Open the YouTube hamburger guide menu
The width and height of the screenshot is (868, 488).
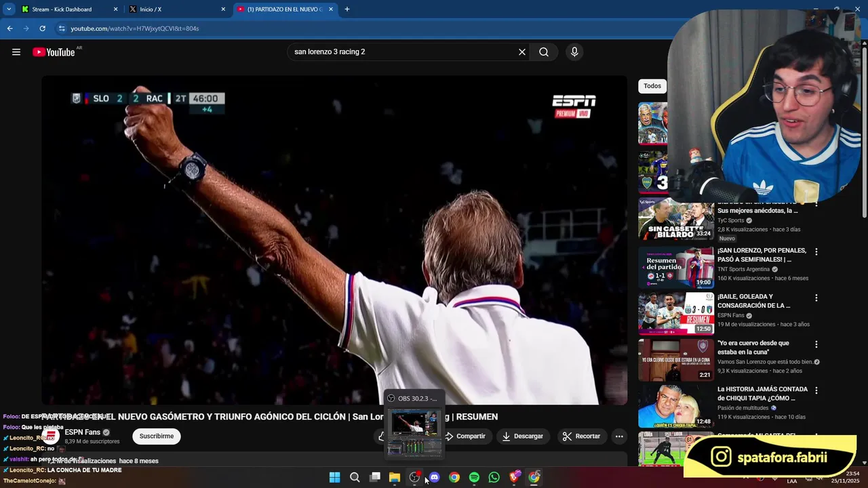tap(16, 52)
